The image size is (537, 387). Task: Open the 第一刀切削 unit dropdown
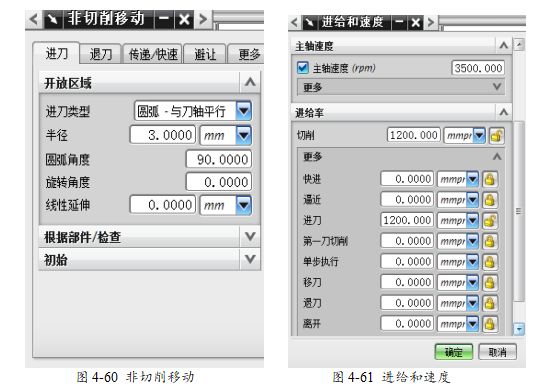(x=472, y=241)
